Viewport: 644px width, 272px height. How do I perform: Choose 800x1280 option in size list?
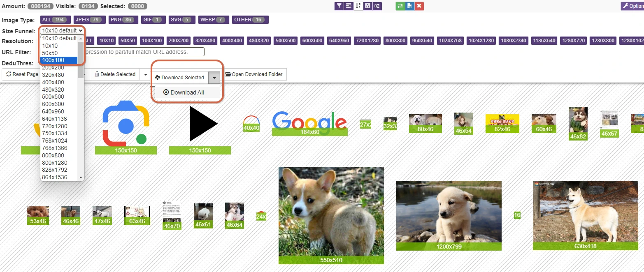click(x=59, y=163)
